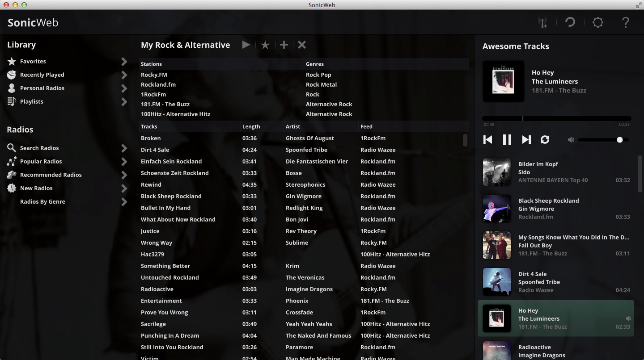The width and height of the screenshot is (644, 360).
Task: Adjust the volume slider knob
Action: click(619, 140)
